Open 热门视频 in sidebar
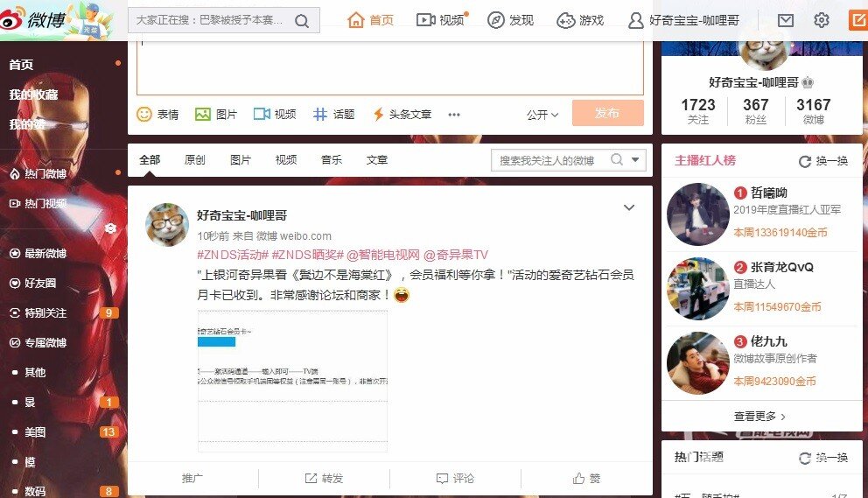Image resolution: width=868 pixels, height=498 pixels. pyautogui.click(x=38, y=204)
